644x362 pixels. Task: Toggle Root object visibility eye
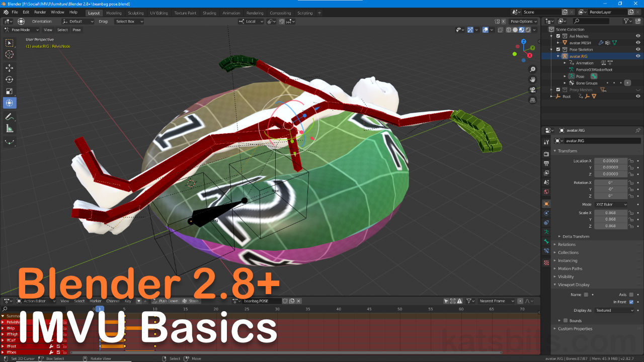point(638,96)
